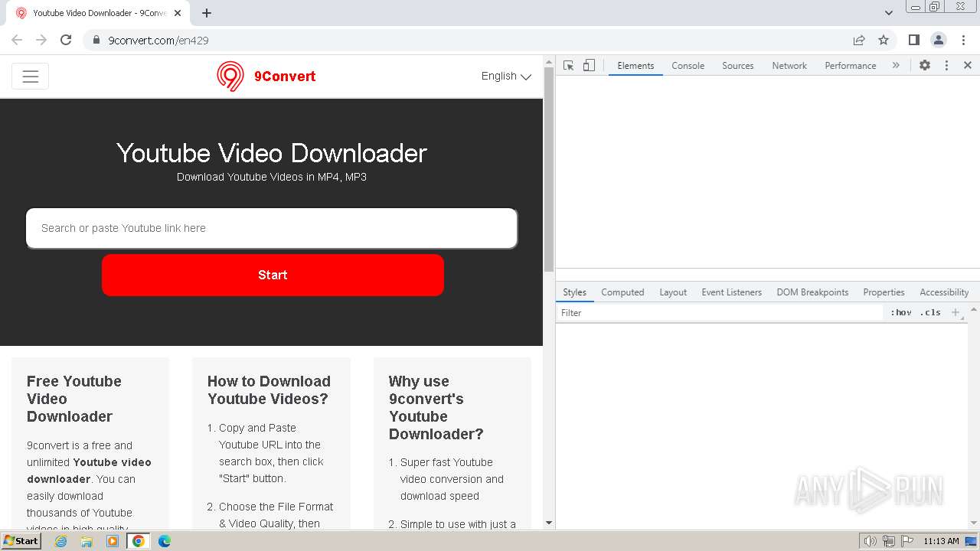This screenshot has width=980, height=551.
Task: Close the DevTools panel
Action: (x=968, y=66)
